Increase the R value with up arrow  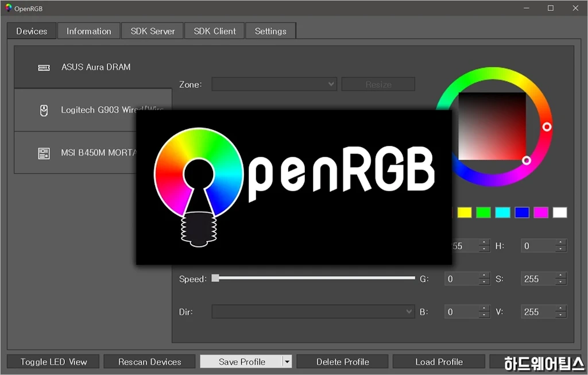pos(484,242)
